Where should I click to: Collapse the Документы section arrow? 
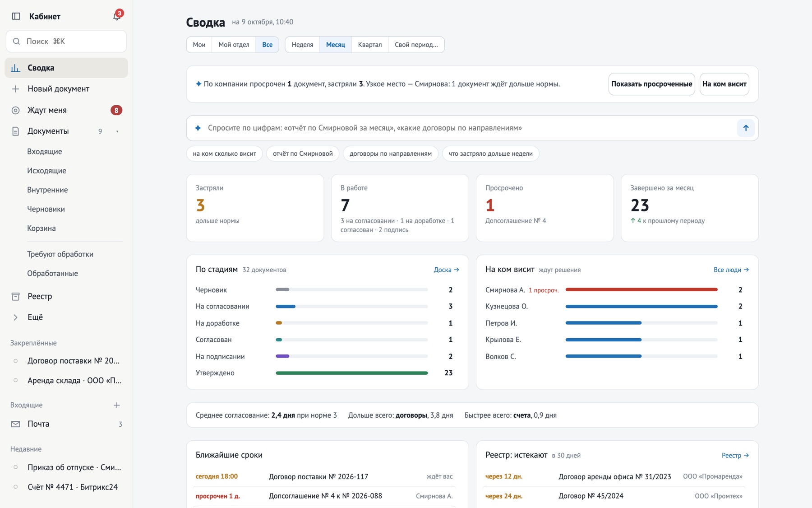[x=117, y=131]
